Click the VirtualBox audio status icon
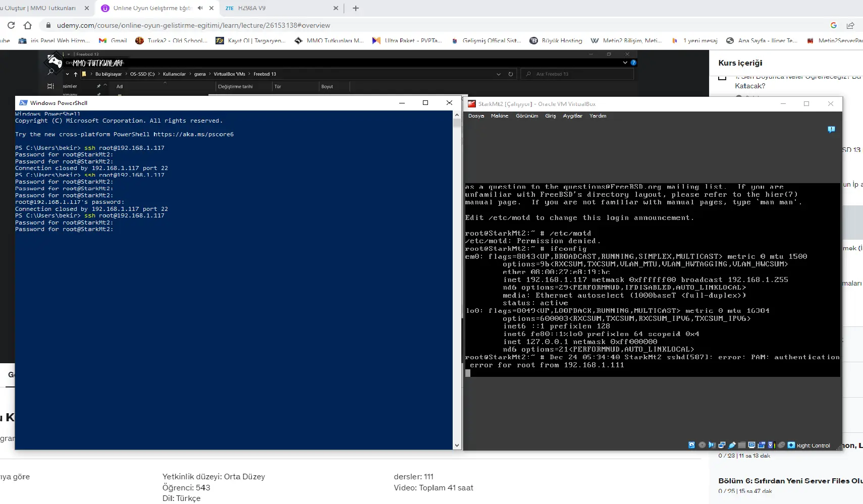The image size is (863, 504). click(x=712, y=445)
